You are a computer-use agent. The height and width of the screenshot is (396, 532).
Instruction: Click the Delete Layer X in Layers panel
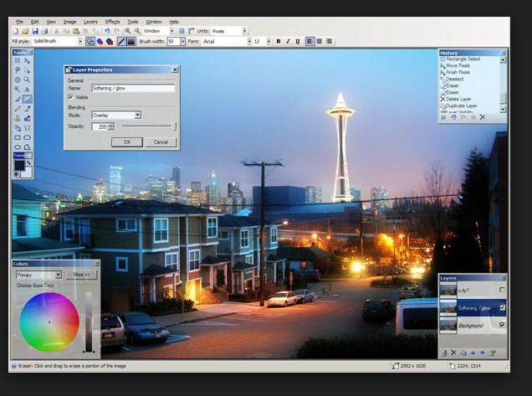pos(453,352)
